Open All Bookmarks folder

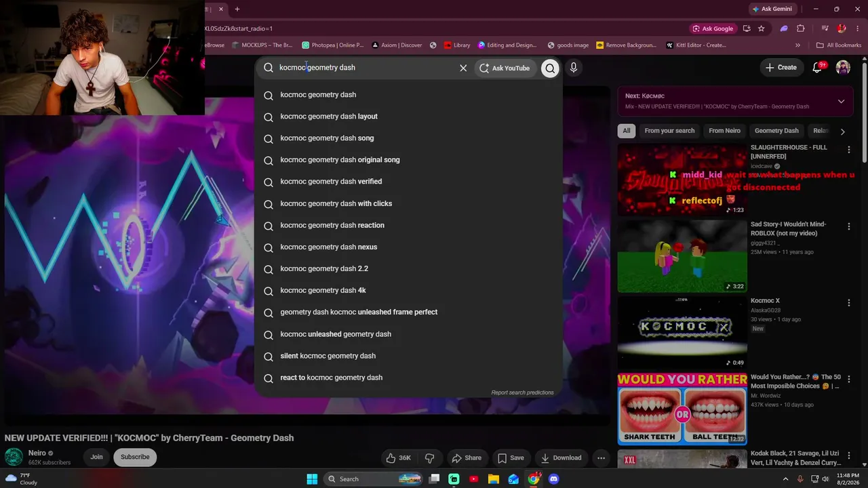(x=839, y=45)
